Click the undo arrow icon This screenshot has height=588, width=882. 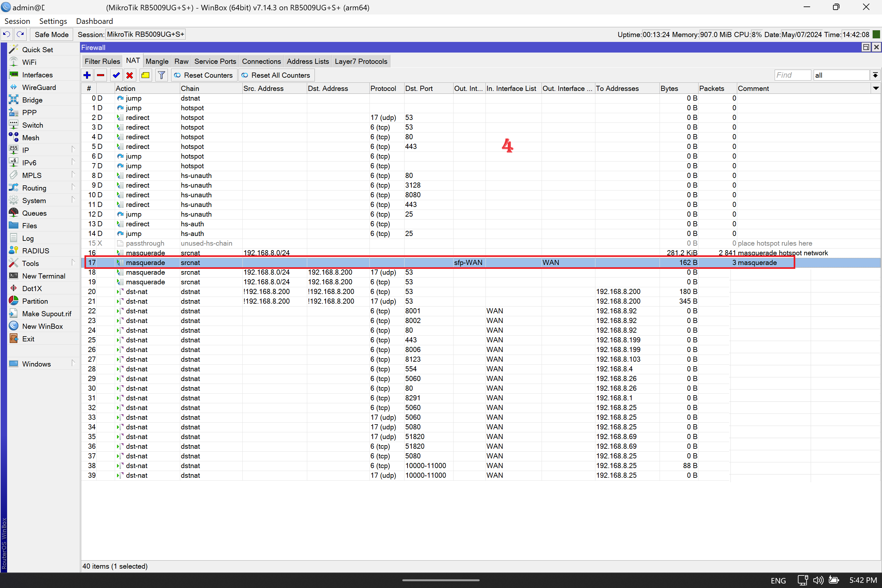point(7,34)
